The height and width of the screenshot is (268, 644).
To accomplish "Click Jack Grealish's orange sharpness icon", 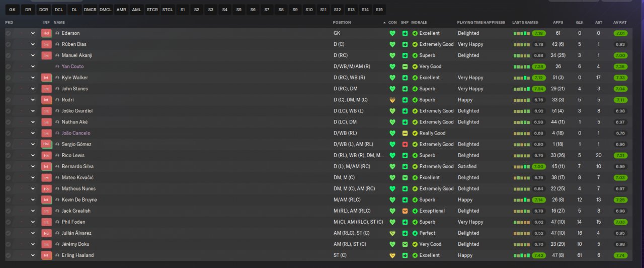I will point(405,211).
